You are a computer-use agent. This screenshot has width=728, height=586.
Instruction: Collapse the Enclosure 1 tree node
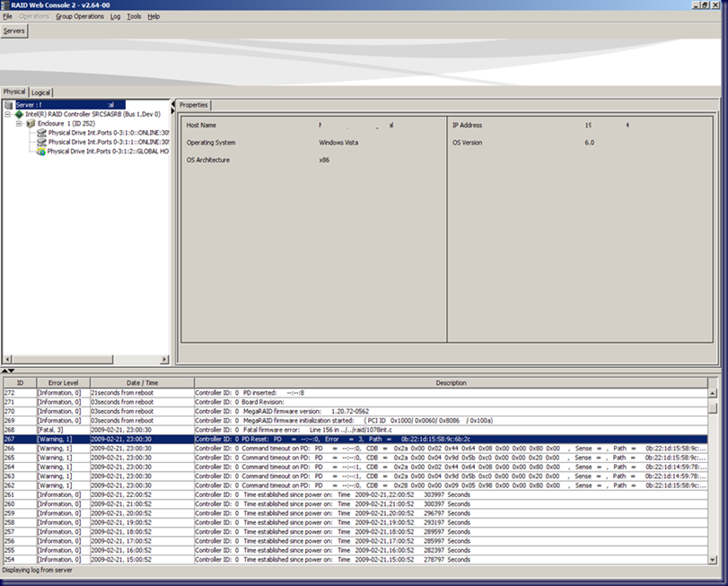(19, 124)
